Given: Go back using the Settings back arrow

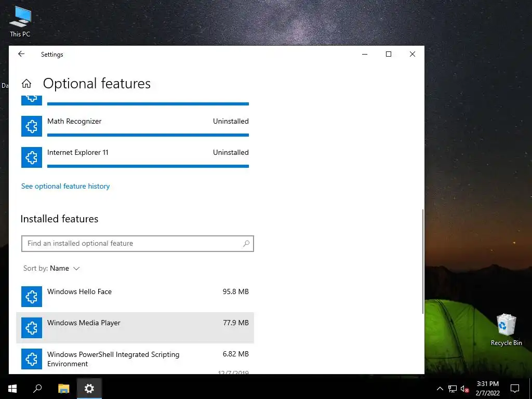Looking at the screenshot, I should (21, 54).
